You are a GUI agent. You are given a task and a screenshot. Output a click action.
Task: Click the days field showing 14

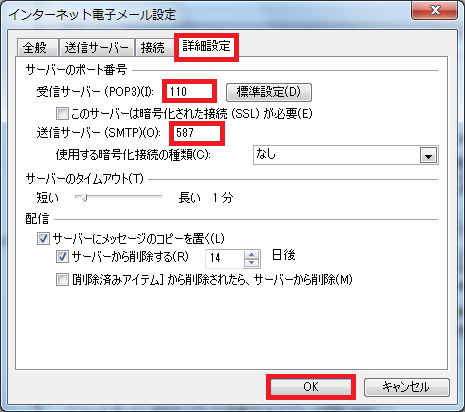pos(224,258)
